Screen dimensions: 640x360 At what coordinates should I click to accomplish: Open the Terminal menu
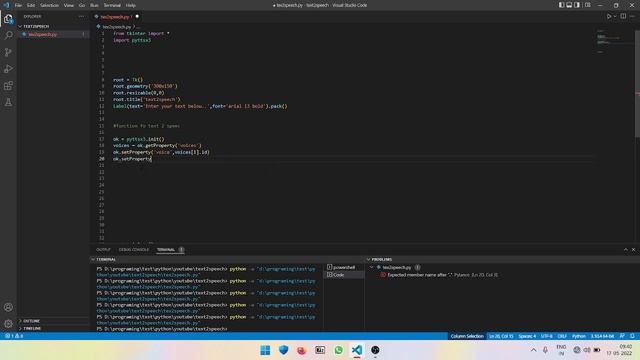(112, 5)
